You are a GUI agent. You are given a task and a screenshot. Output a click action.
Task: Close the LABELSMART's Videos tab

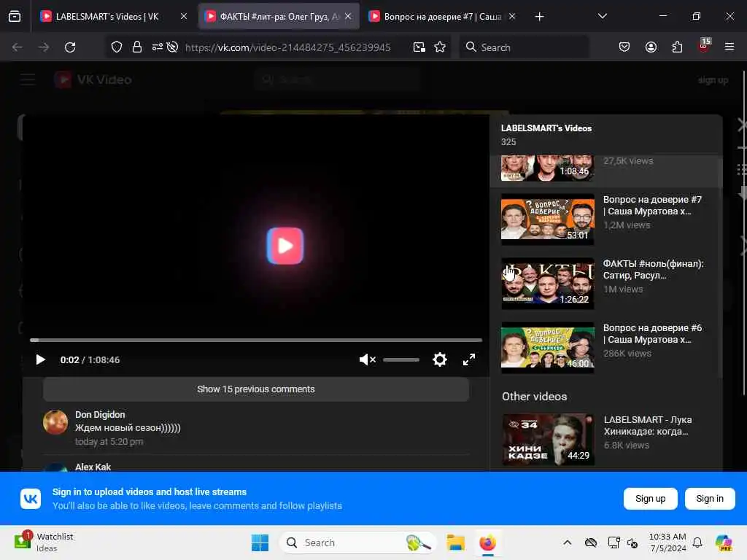click(x=184, y=16)
